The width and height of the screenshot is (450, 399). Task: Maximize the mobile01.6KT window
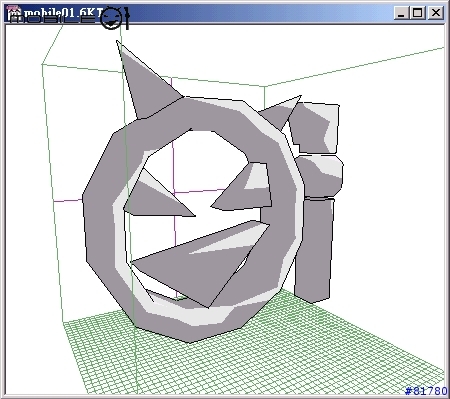pos(417,13)
